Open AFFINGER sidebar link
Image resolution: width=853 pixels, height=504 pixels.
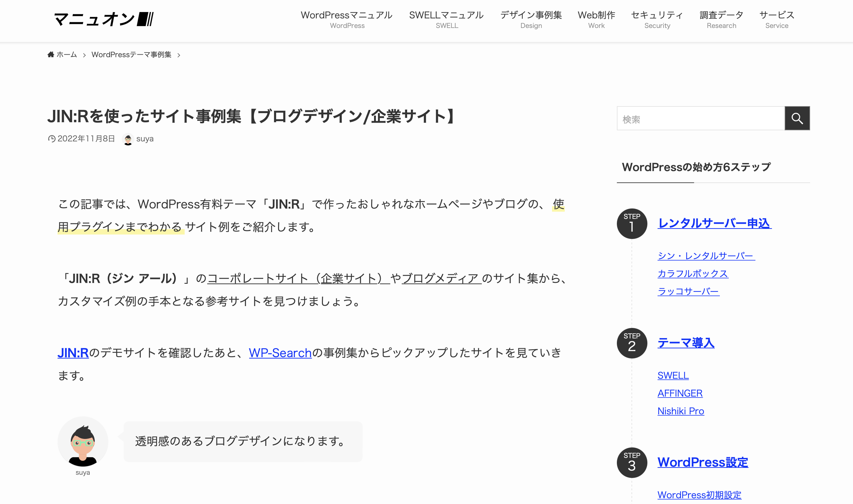tap(680, 393)
